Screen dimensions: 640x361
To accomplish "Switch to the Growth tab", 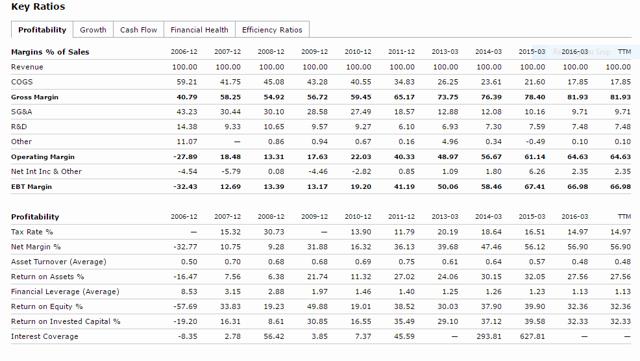I will [93, 30].
